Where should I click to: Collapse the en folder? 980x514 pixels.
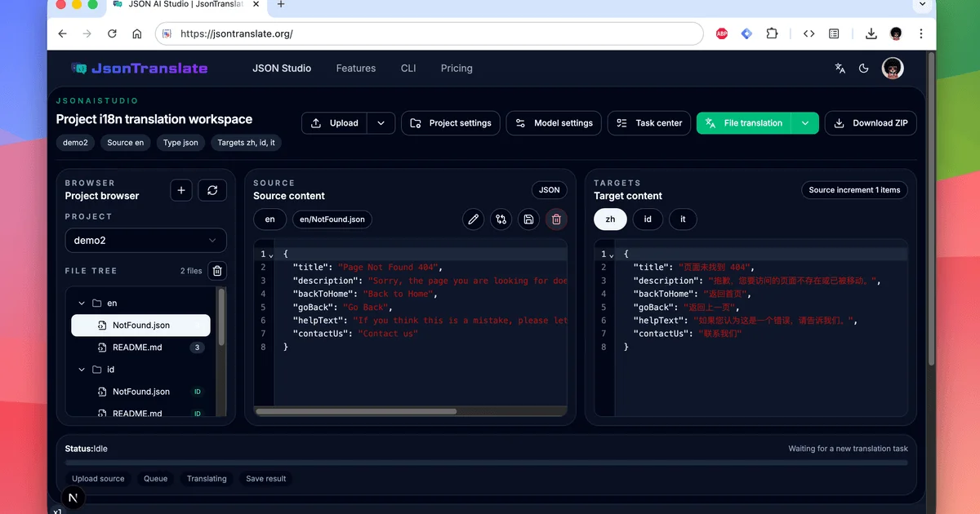pyautogui.click(x=82, y=304)
